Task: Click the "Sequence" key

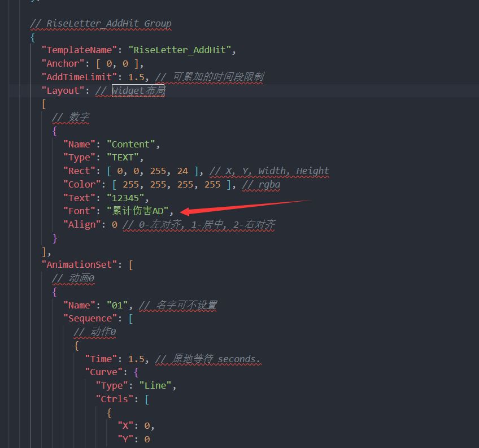Action: [90, 319]
